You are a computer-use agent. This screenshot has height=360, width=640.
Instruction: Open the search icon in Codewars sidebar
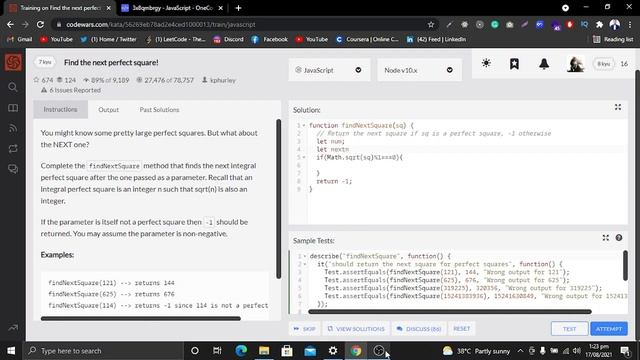pos(13,87)
